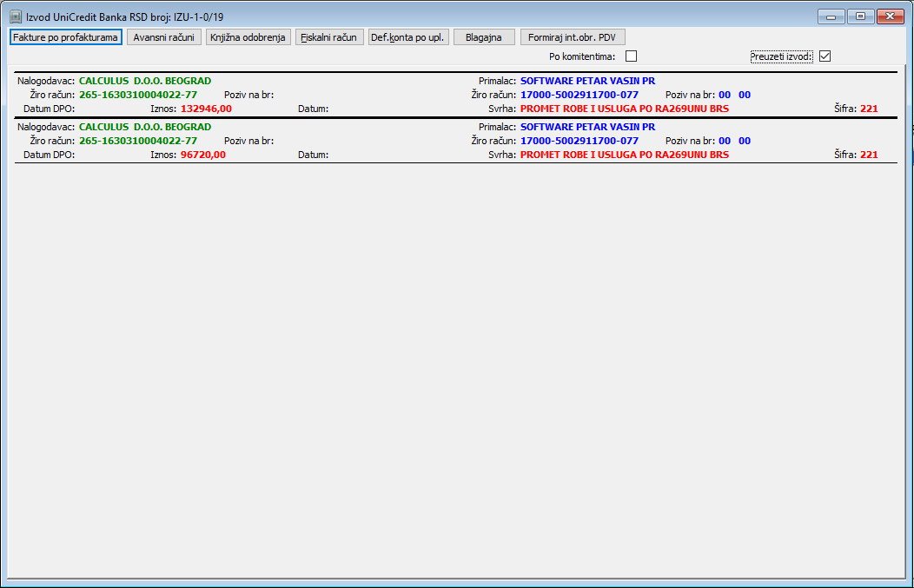Click account 17000-5002911700-077 in the 132946,00 entry
The image size is (914, 588).
[580, 95]
